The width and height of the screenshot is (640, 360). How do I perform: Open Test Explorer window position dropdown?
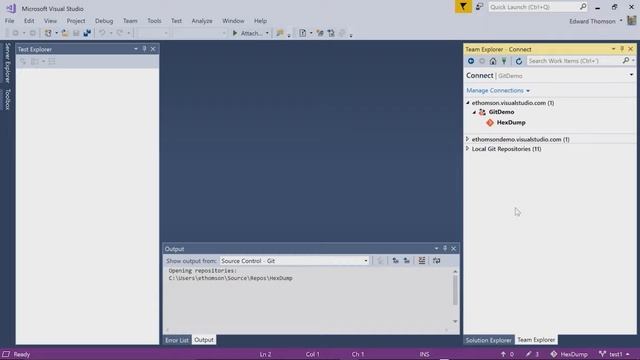(x=136, y=49)
